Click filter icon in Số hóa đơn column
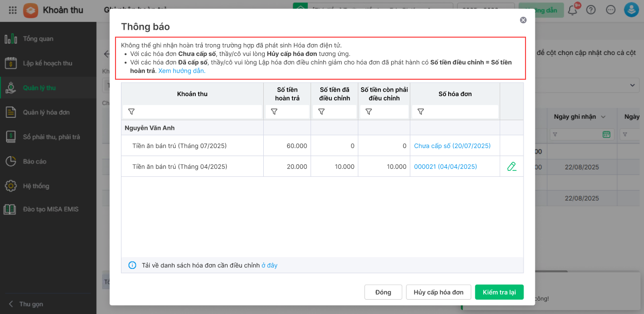This screenshot has height=314, width=644. tap(420, 112)
